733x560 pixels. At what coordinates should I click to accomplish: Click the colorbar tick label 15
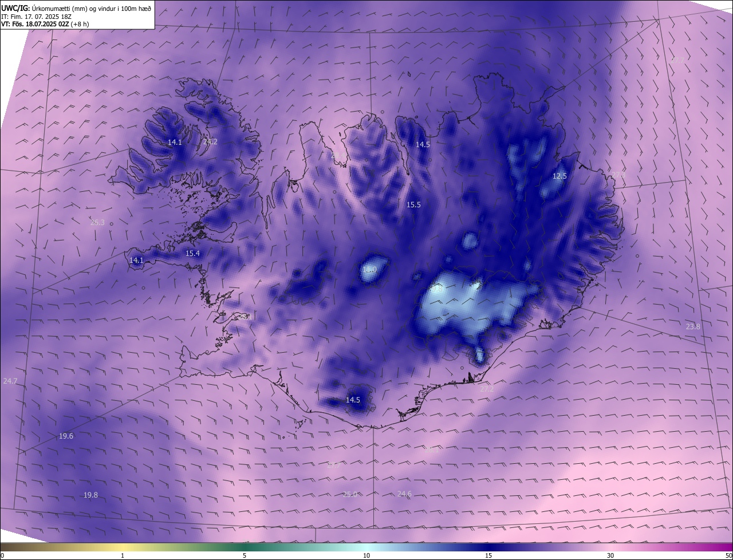coord(488,555)
